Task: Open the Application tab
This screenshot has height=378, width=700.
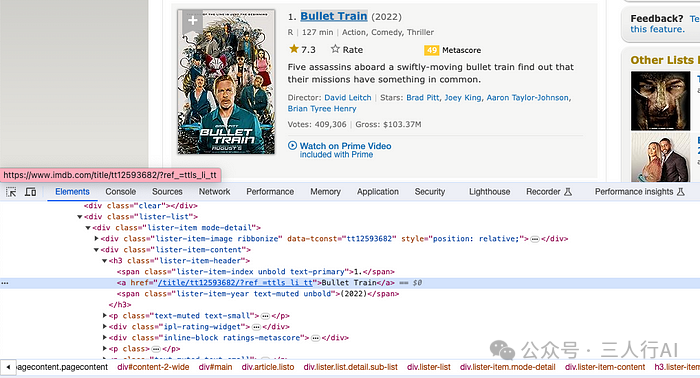Action: click(x=378, y=192)
